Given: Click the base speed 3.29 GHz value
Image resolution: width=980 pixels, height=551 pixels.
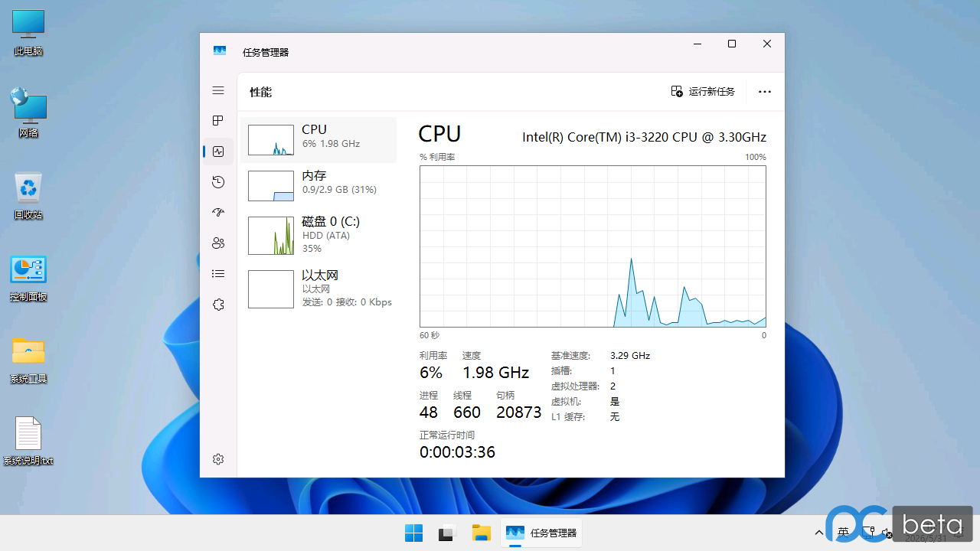Looking at the screenshot, I should click(x=630, y=356).
